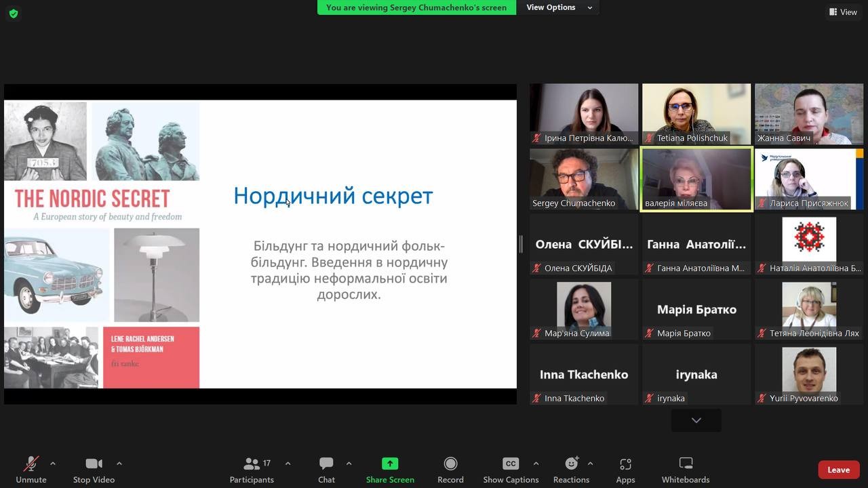
Task: Open the Apps panel
Action: pyautogui.click(x=625, y=470)
